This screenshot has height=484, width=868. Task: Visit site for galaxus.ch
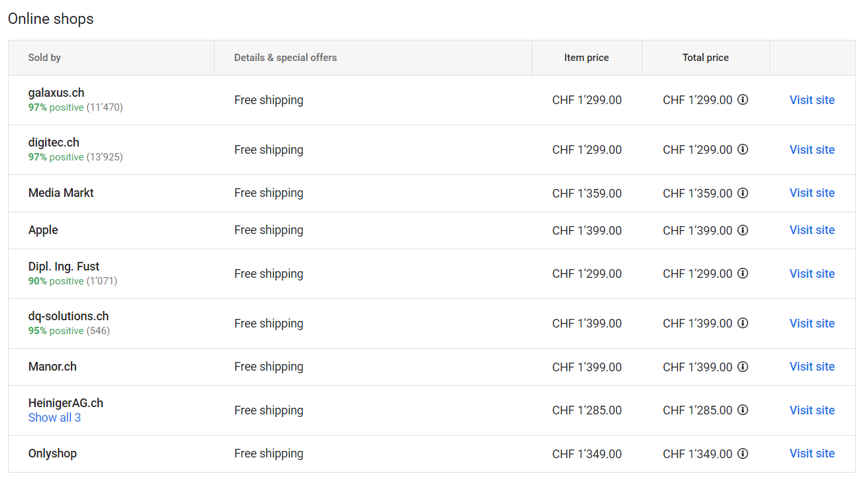[x=812, y=100]
